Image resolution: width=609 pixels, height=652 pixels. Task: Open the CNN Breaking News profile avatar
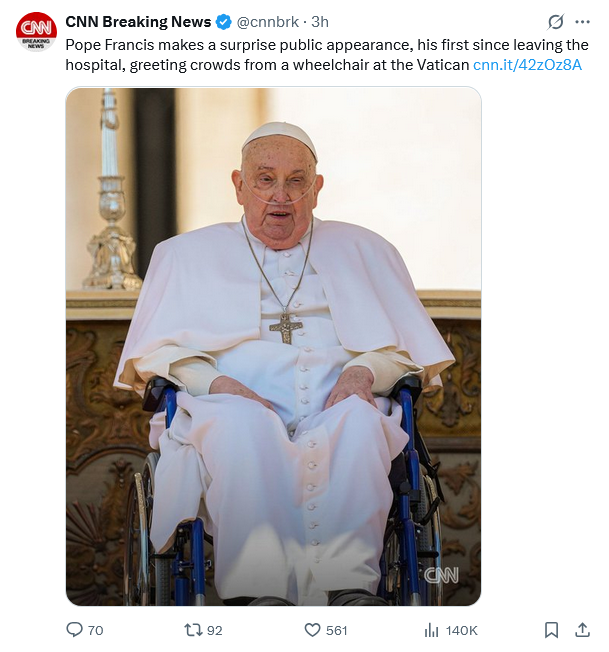pos(36,31)
